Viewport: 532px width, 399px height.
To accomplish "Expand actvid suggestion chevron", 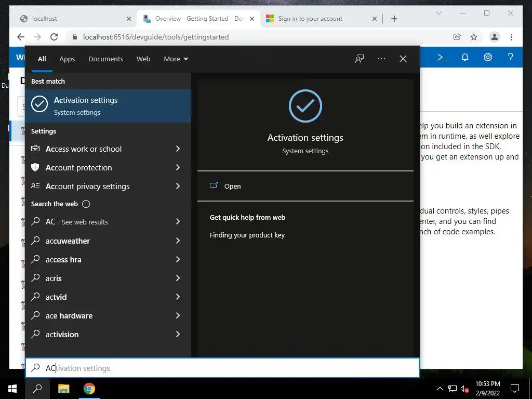I will click(x=178, y=297).
